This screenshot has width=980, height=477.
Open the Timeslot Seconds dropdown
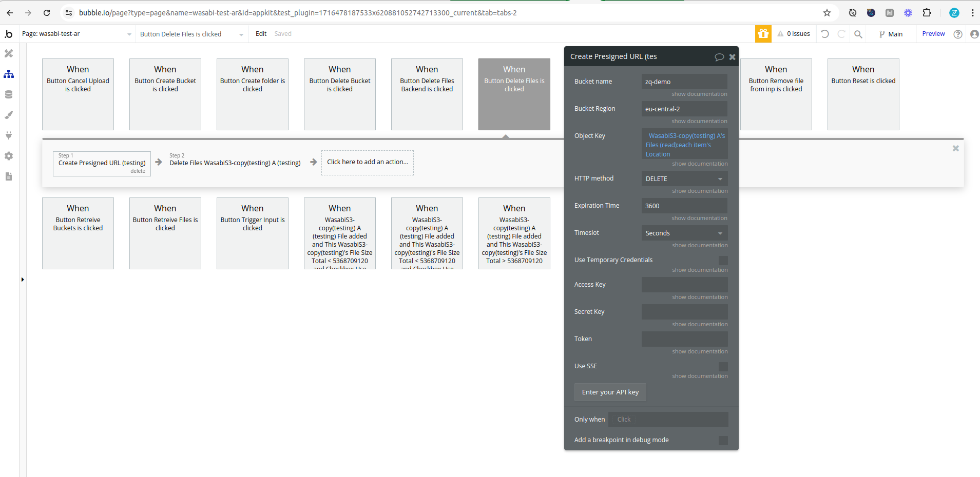(684, 233)
